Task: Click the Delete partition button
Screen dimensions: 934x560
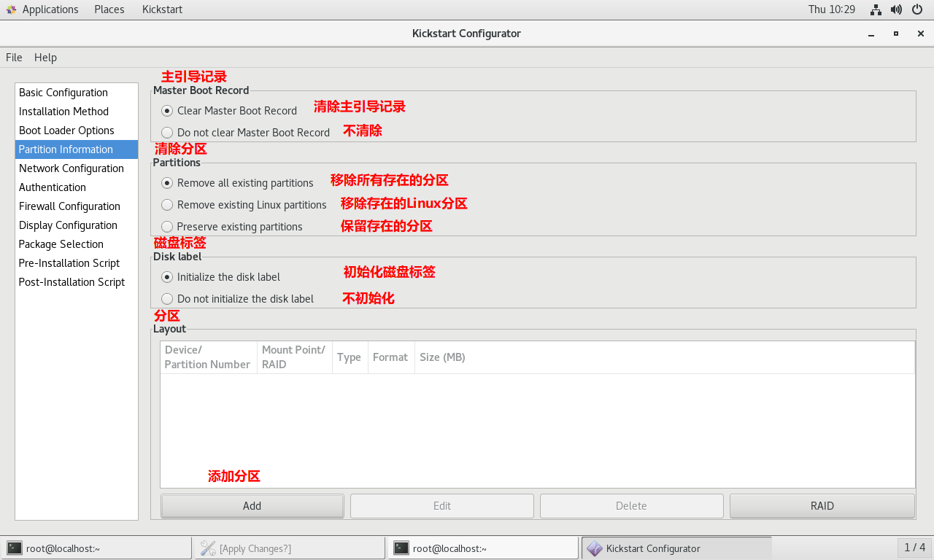Action: (632, 506)
